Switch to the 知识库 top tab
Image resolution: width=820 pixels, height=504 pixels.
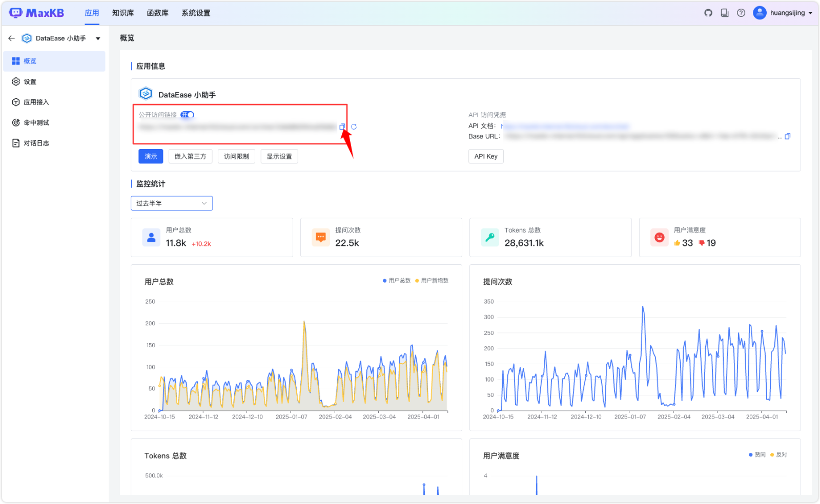pyautogui.click(x=123, y=13)
